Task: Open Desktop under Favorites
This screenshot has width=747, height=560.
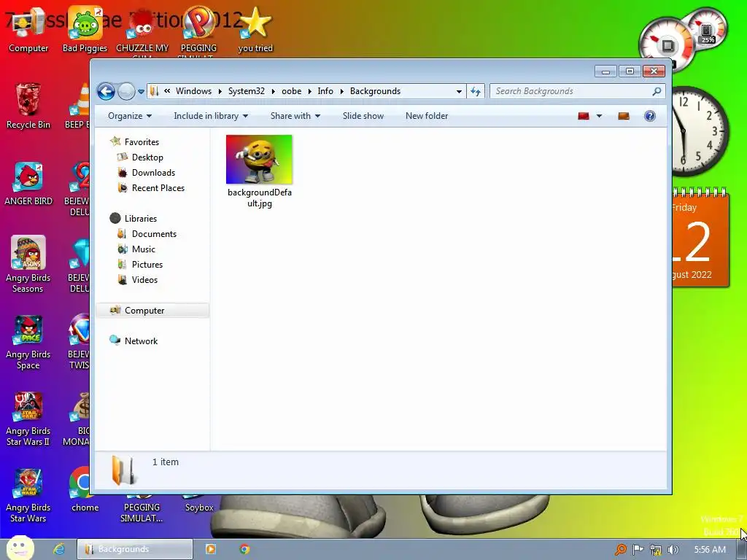Action: (147, 157)
